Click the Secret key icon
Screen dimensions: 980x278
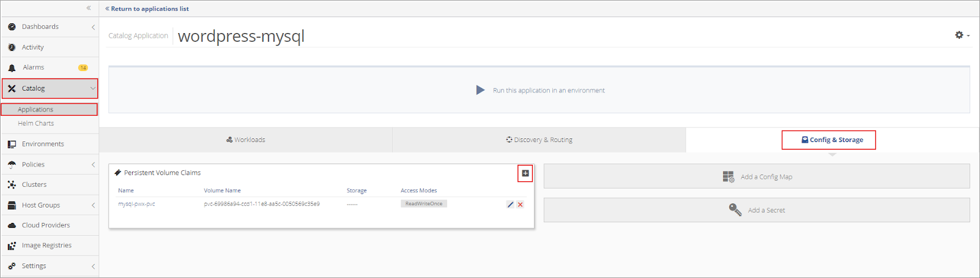(735, 210)
